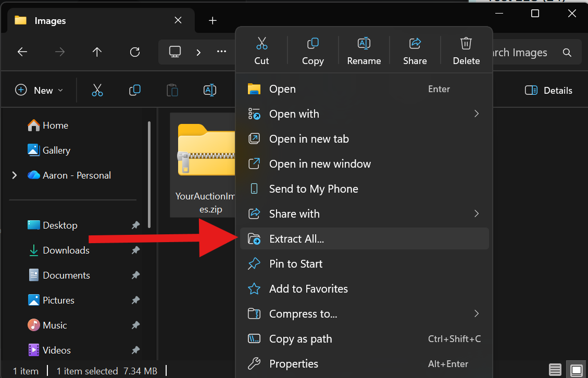Expand the Aaron - Personal OneDrive node
The image size is (588, 378).
click(14, 175)
